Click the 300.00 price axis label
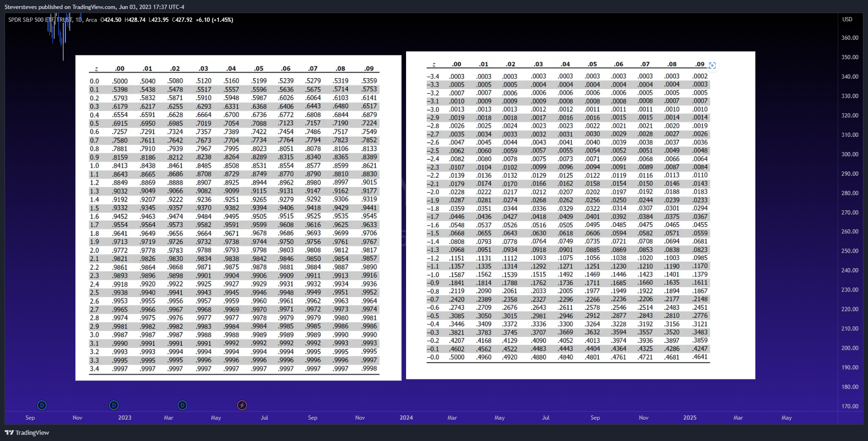The width and height of the screenshot is (868, 441). coord(850,154)
